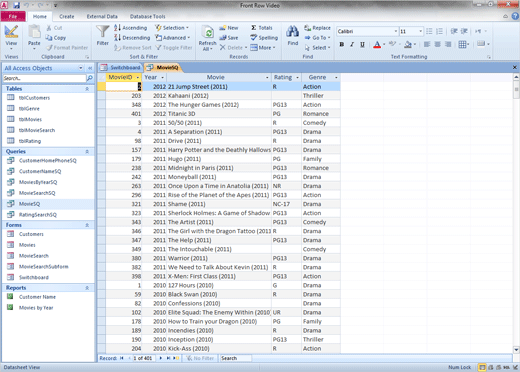Open the File tab

(13, 16)
